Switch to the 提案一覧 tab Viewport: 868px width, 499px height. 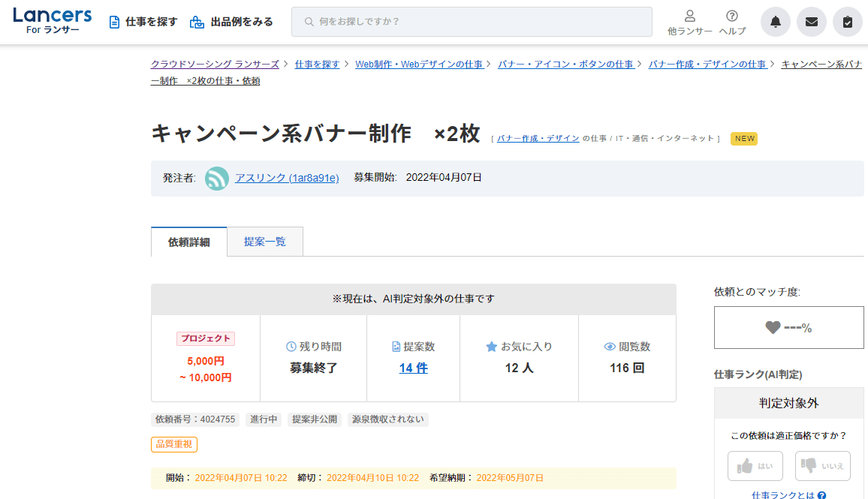click(264, 242)
